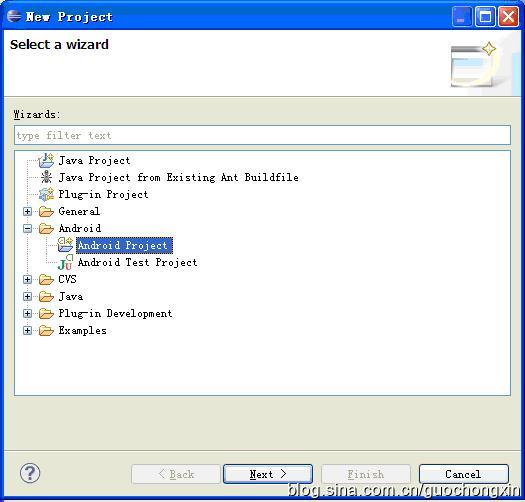
Task: Expand the Examples category
Action: tap(27, 331)
